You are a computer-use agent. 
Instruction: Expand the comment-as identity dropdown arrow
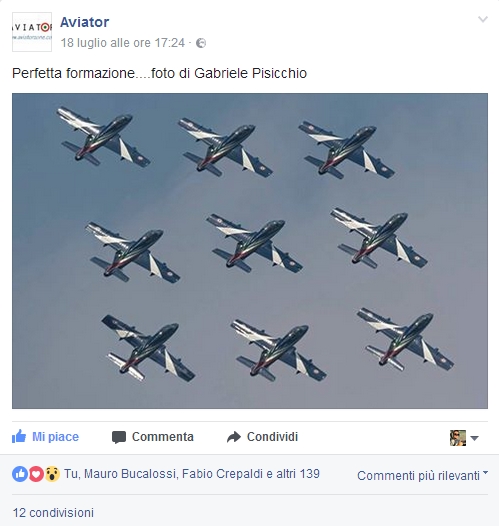(x=474, y=438)
